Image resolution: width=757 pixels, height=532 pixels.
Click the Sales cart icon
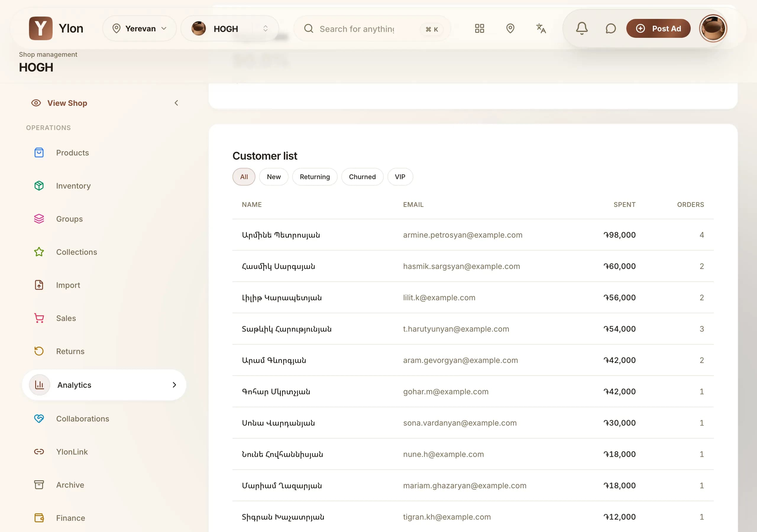coord(39,318)
